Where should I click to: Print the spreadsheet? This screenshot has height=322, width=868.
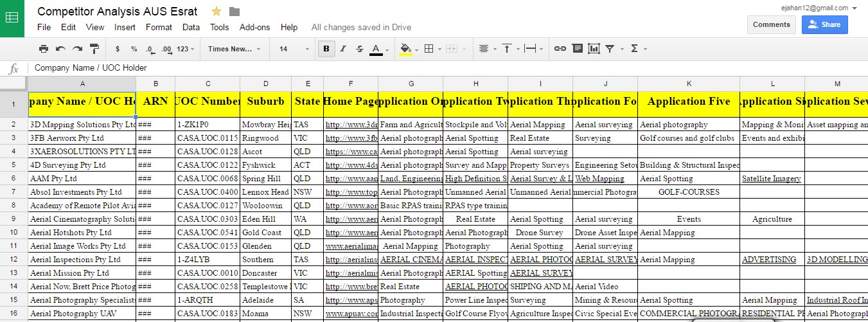coord(44,49)
